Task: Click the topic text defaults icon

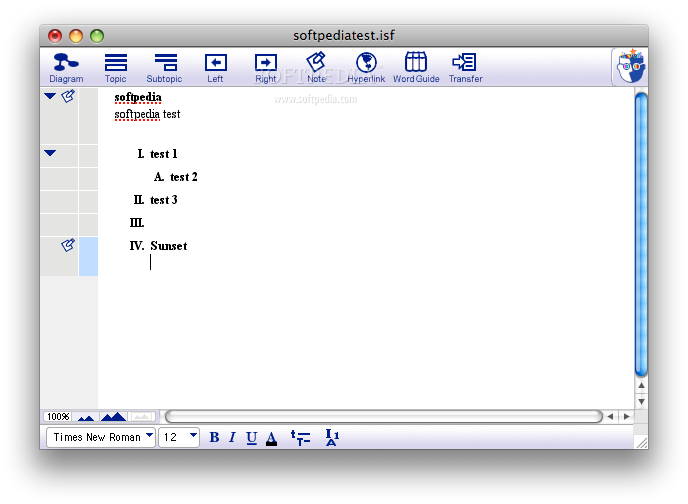Action: [x=301, y=437]
